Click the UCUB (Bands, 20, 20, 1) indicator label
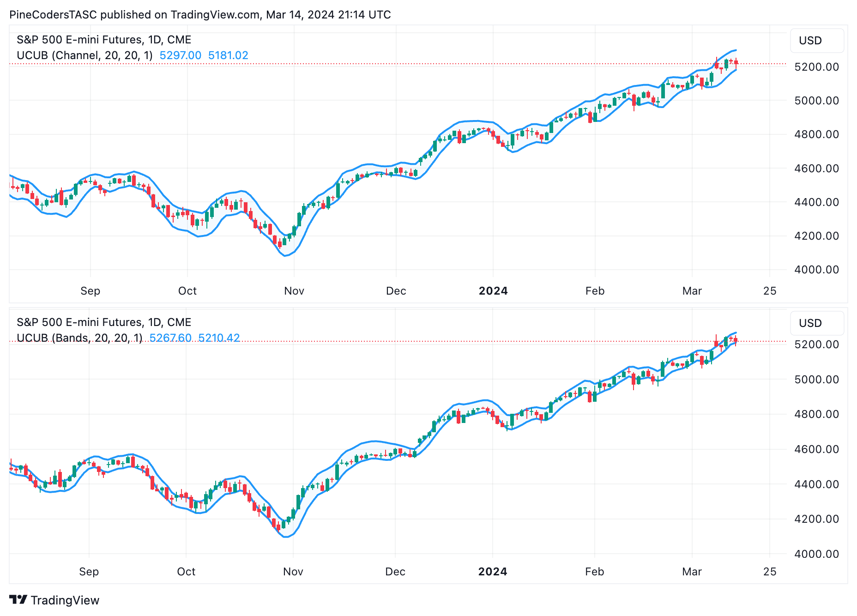Viewport: 857px width, 616px height. 79,338
